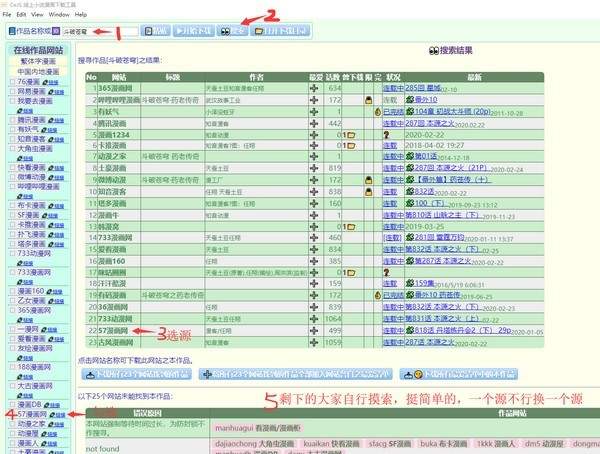This screenshot has width=600, height=454.
Task: Open the File menu
Action: click(x=9, y=15)
